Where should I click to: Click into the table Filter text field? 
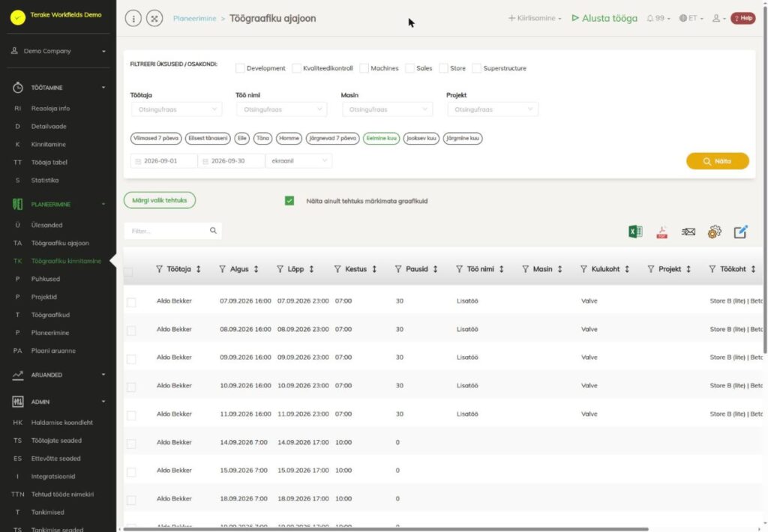point(166,231)
